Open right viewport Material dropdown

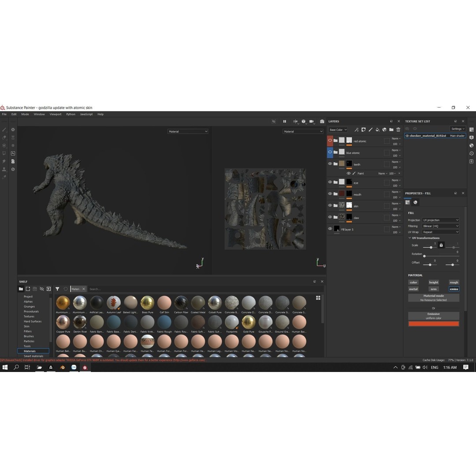303,131
